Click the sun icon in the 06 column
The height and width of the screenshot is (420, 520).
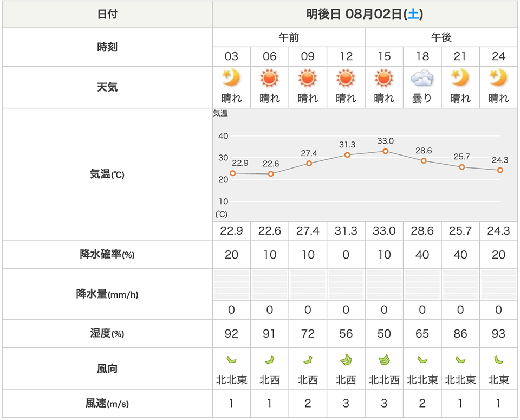[x=270, y=79]
